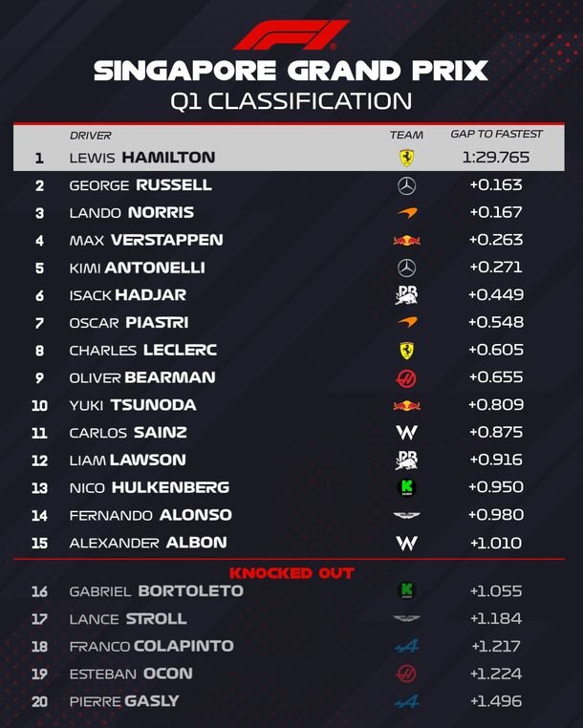Click the Ferrari logo in Hamilton's row
Screen dimensions: 583x728
(x=406, y=158)
